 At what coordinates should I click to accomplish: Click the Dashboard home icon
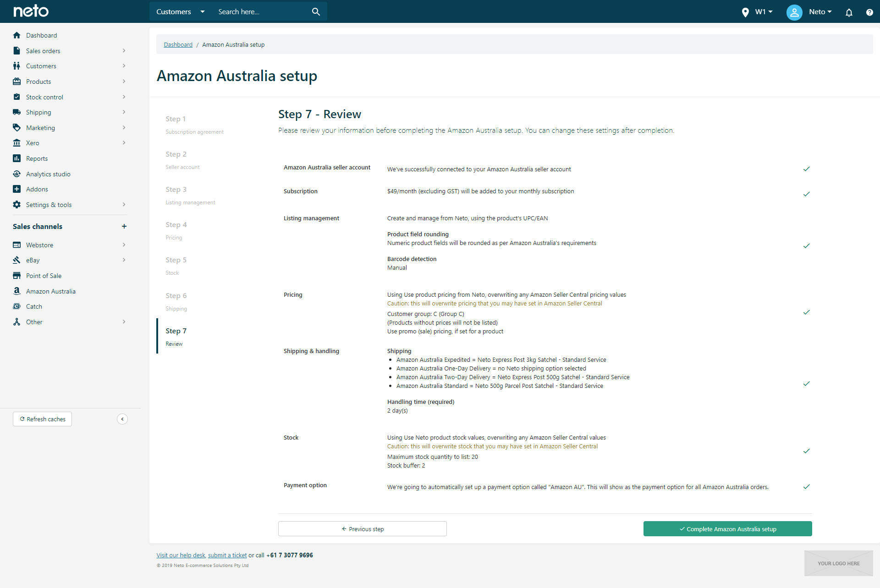pos(17,35)
